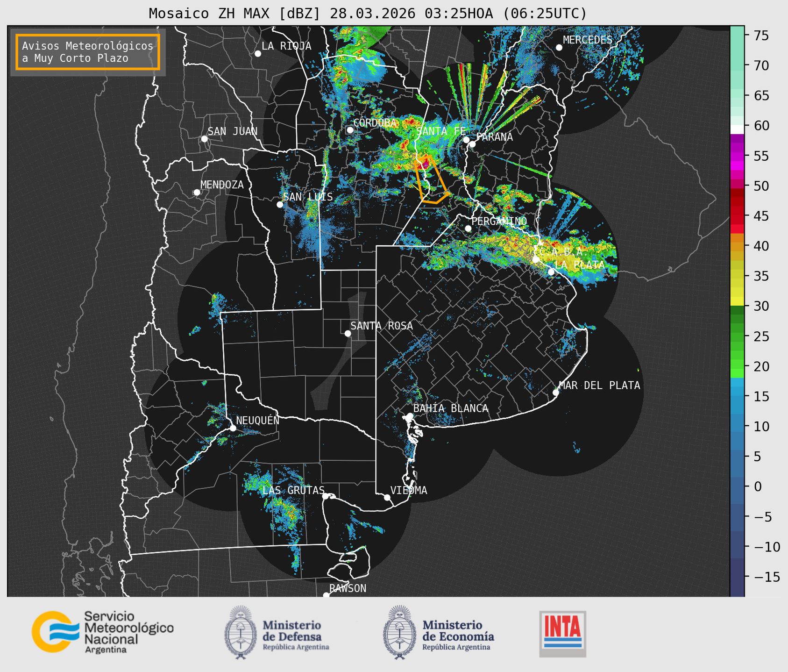This screenshot has width=788, height=672.
Task: Click the Bahía Blanca marker dot
Action: coord(410,416)
